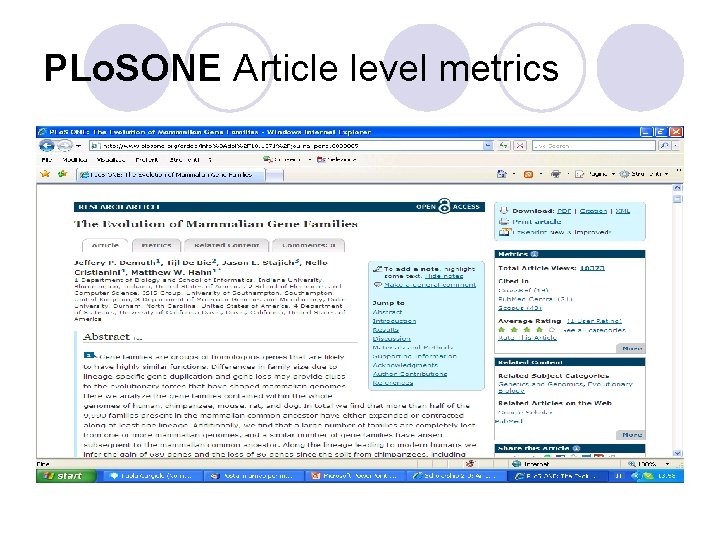The height and width of the screenshot is (540, 720).
Task: Open the Scopus citations link
Action: coord(520,308)
